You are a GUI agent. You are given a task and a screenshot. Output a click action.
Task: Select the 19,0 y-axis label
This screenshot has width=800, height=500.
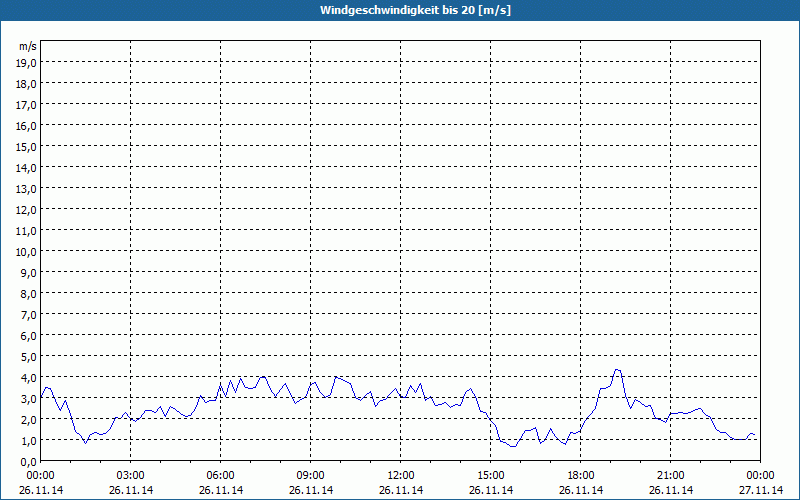(x=26, y=63)
